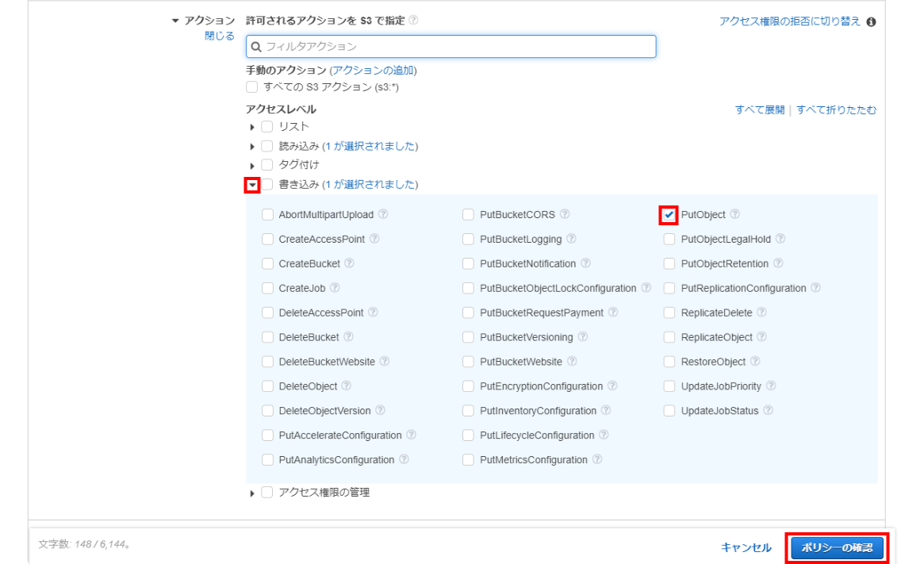This screenshot has width=924, height=564.
Task: Tick the アクセス権限の管理 checkbox
Action: click(267, 492)
